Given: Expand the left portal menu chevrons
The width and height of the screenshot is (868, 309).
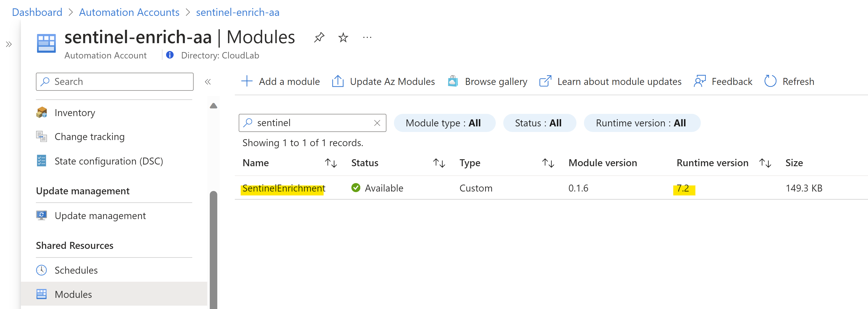Looking at the screenshot, I should [9, 44].
